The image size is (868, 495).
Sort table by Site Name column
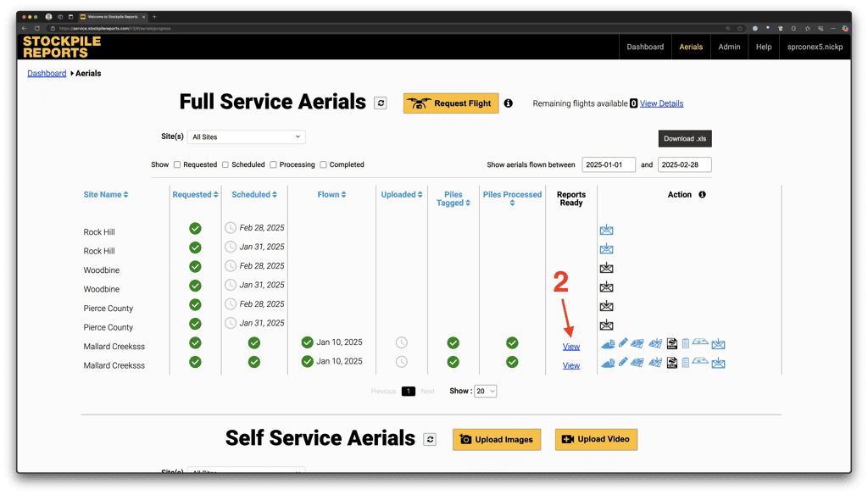pos(106,194)
